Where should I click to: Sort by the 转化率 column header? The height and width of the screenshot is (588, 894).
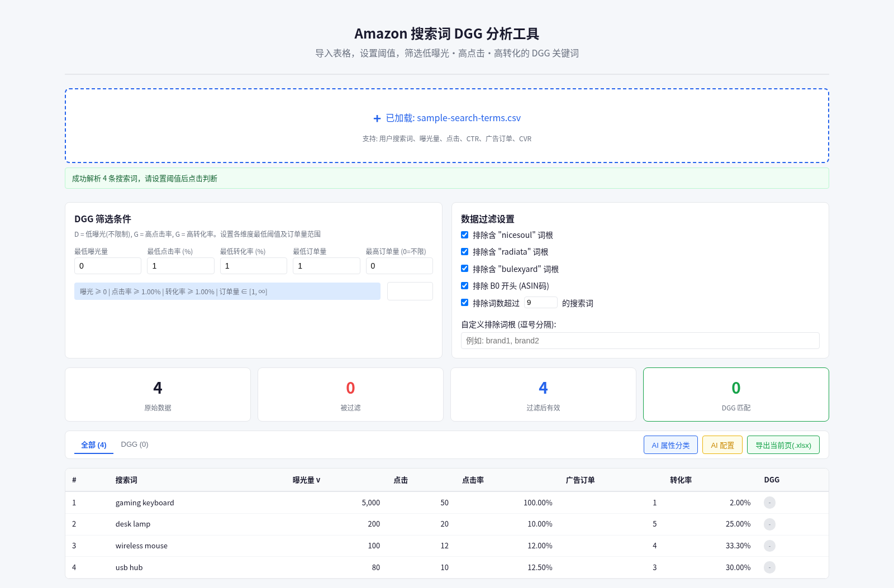click(681, 480)
